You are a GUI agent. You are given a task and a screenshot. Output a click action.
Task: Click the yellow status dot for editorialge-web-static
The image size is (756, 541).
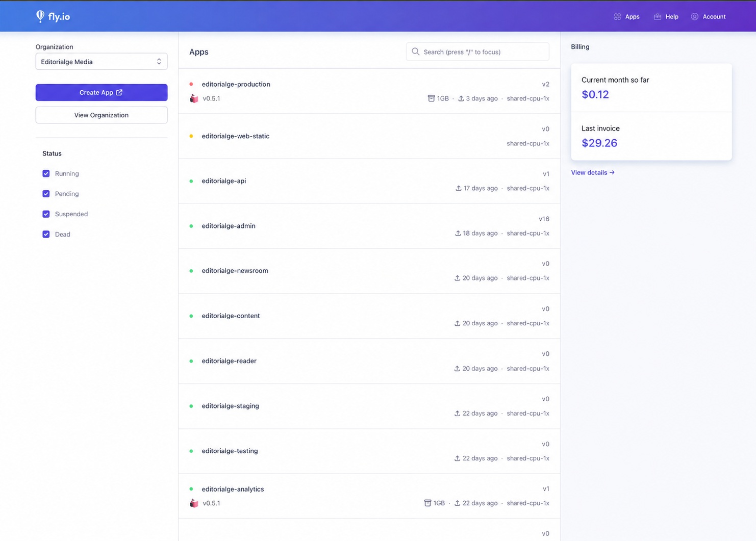pyautogui.click(x=191, y=136)
